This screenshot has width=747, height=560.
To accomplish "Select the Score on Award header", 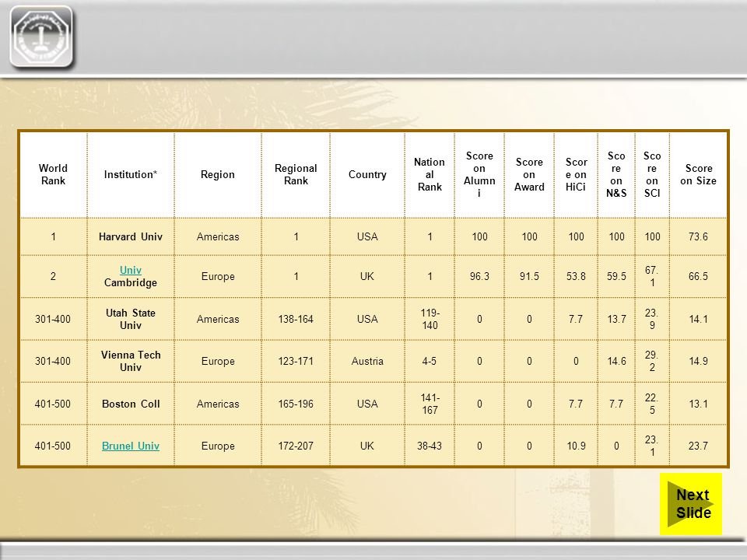I will [529, 174].
